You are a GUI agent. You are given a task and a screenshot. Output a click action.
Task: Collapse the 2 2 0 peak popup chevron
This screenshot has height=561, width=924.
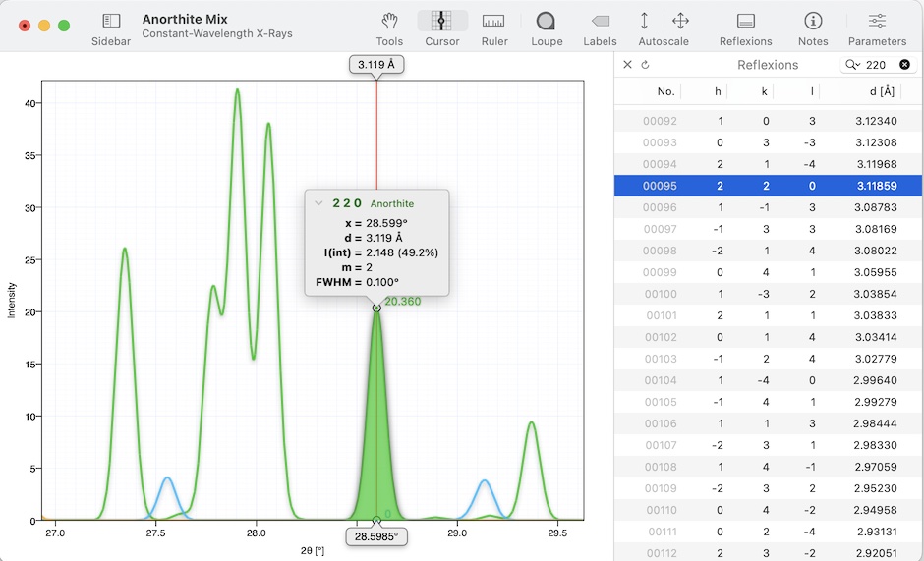(x=318, y=203)
